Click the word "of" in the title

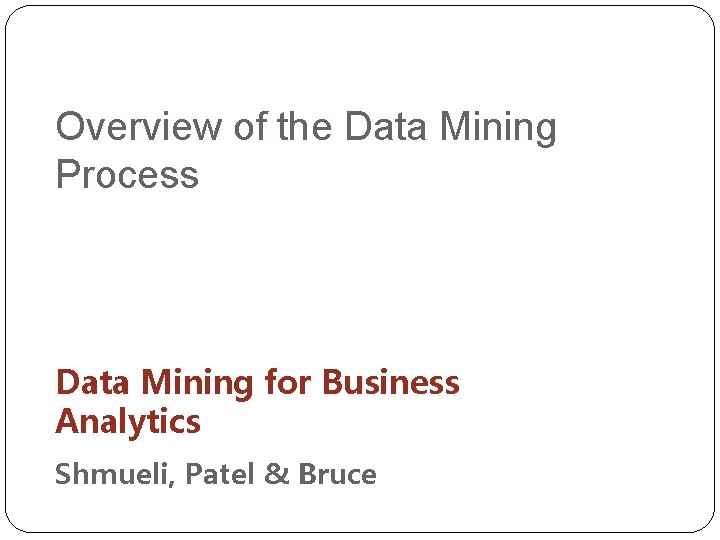click(x=250, y=126)
